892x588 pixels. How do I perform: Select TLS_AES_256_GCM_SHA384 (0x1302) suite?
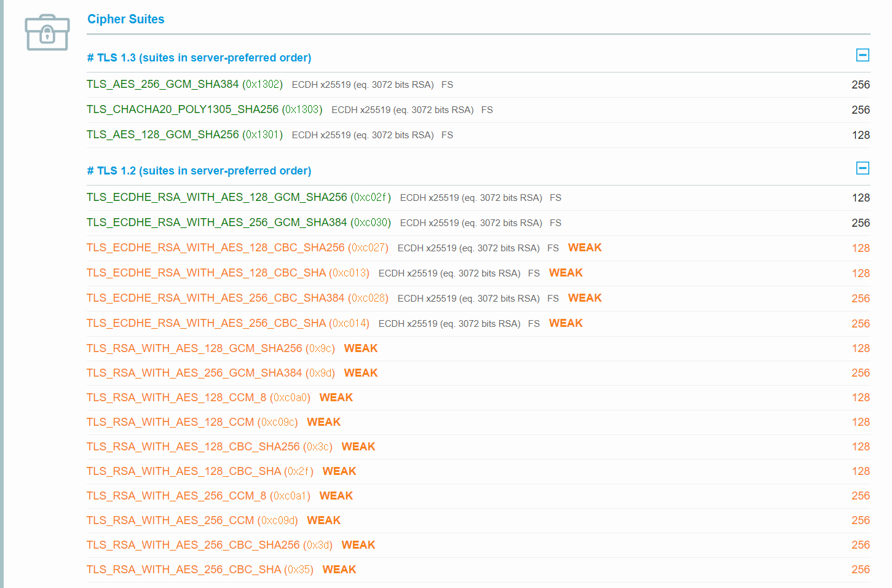pyautogui.click(x=184, y=84)
